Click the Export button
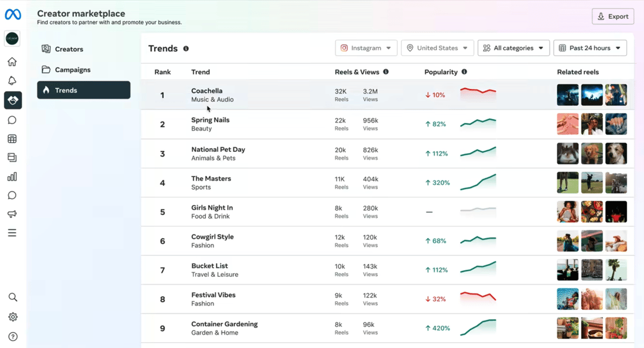This screenshot has height=348, width=644. pos(613,17)
